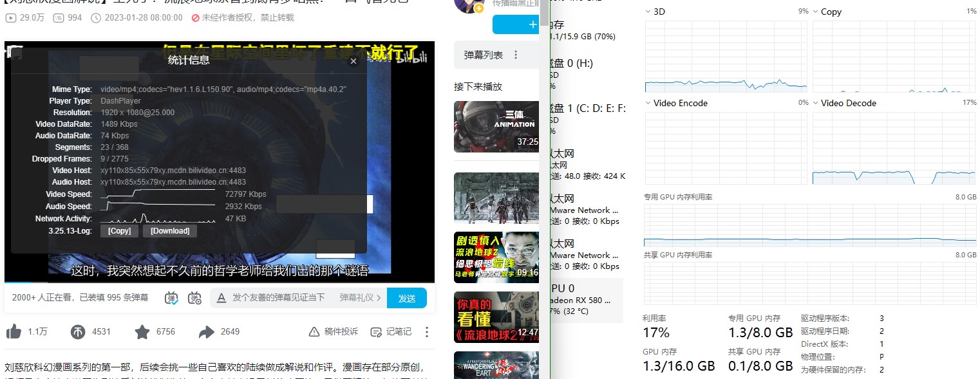
Task: Open 记笔记 note taking
Action: tap(391, 331)
